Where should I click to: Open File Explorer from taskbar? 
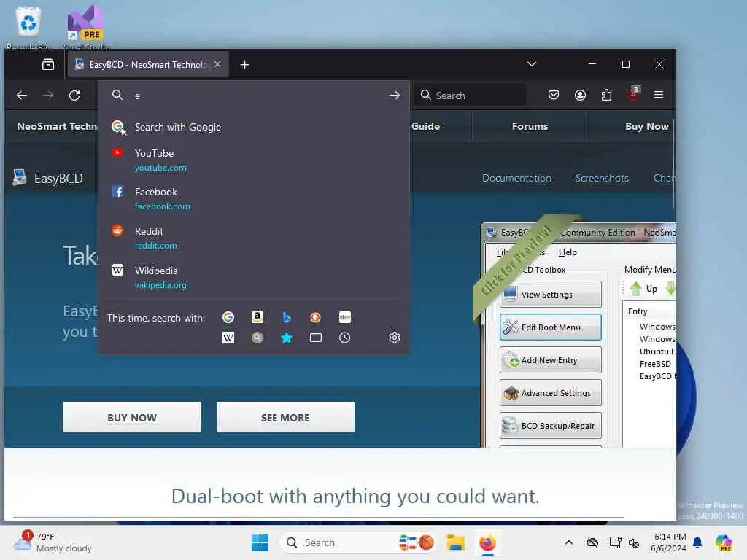(x=455, y=542)
